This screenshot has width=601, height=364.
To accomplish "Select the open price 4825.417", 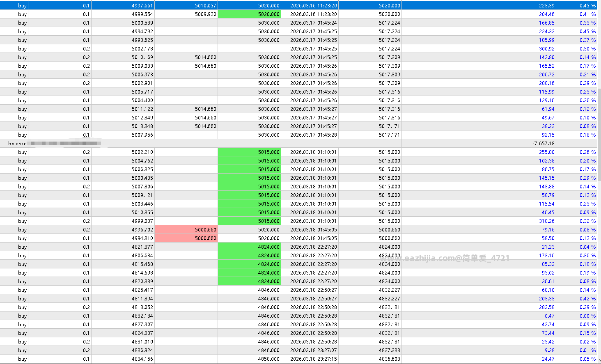I will (142, 290).
